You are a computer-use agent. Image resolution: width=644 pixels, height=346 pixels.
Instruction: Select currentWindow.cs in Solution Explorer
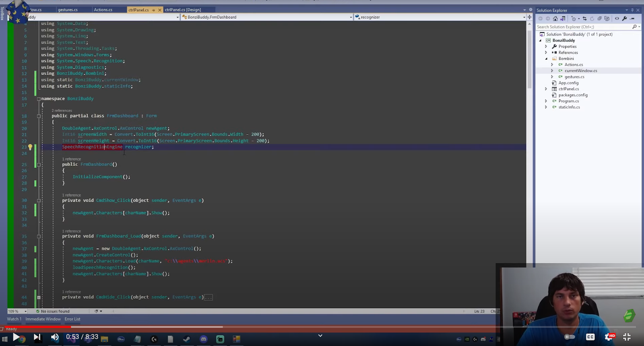tap(581, 71)
